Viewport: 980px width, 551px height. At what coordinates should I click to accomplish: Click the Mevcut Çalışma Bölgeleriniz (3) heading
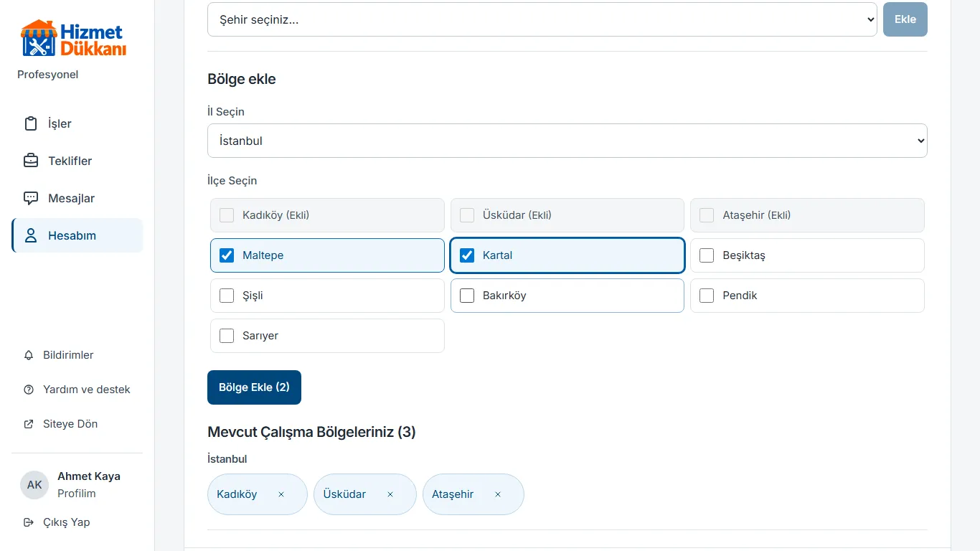(x=311, y=432)
